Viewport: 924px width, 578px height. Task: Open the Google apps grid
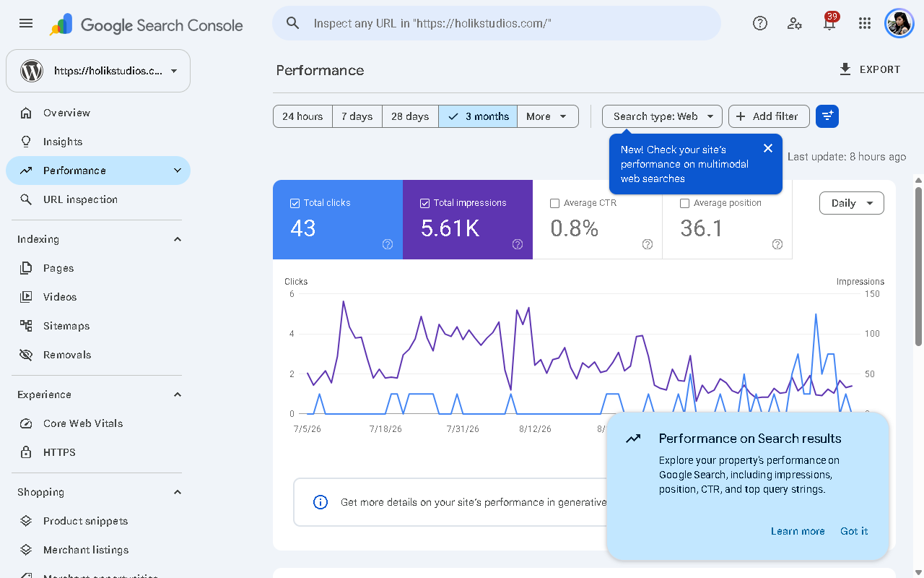pos(865,23)
